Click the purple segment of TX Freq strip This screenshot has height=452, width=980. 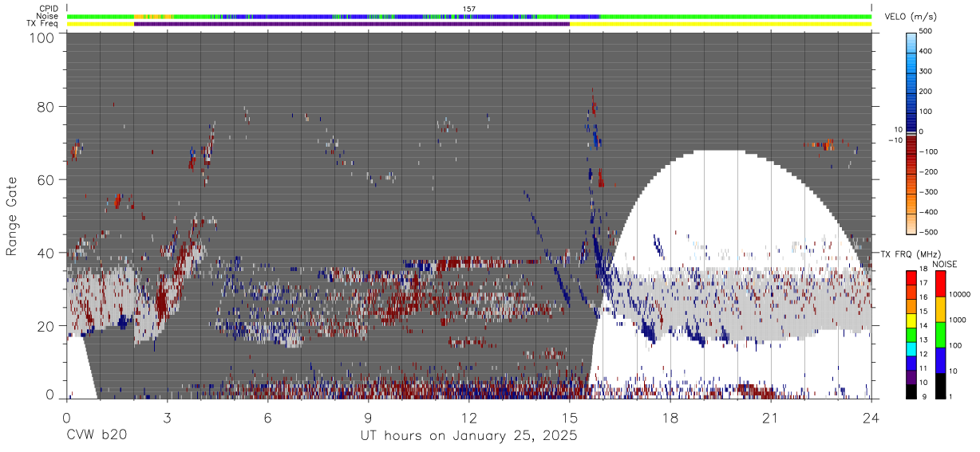pyautogui.click(x=352, y=24)
